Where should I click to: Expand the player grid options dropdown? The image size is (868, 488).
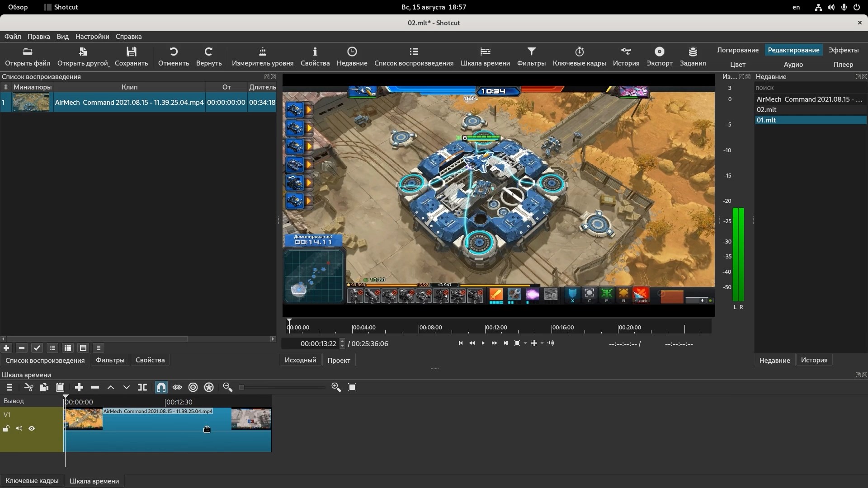(x=542, y=343)
